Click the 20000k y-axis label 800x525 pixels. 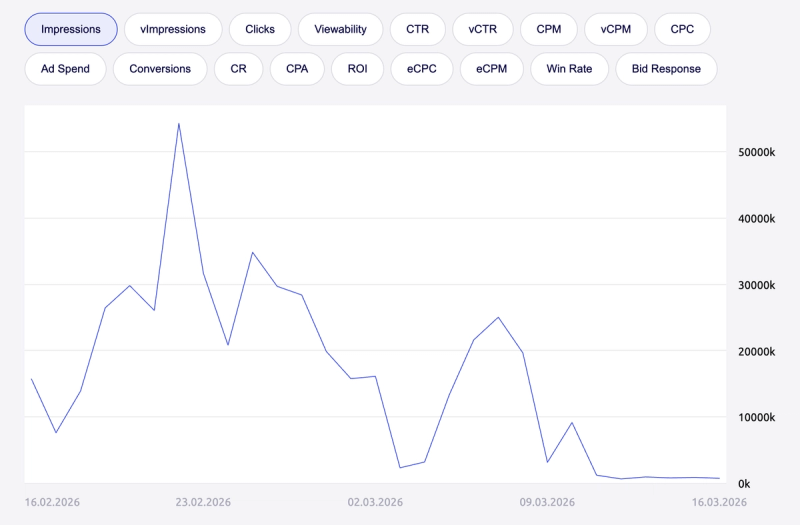757,352
